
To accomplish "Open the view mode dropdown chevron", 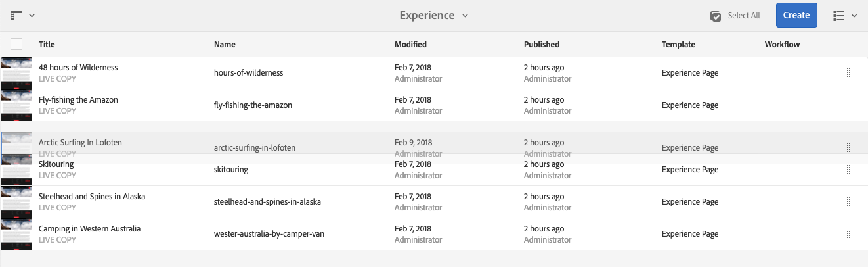I will pyautogui.click(x=854, y=16).
